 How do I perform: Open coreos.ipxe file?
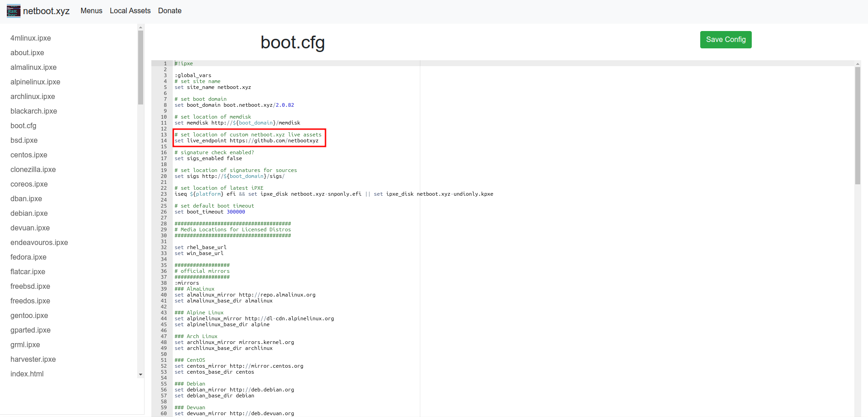click(29, 184)
